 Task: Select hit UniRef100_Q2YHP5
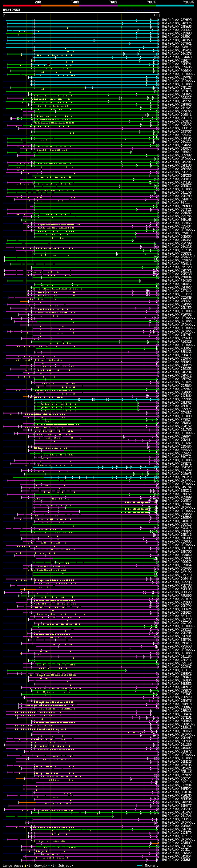pyautogui.click(x=177, y=20)
